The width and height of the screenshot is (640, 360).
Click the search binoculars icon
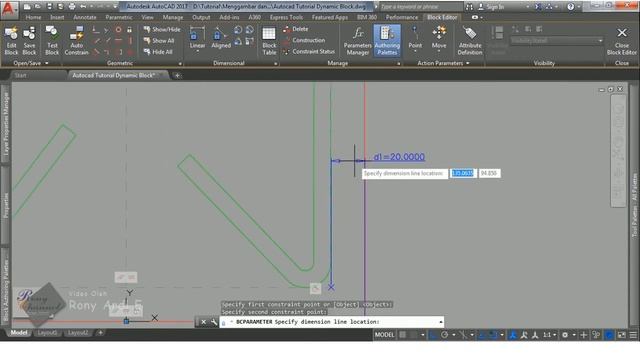469,7
